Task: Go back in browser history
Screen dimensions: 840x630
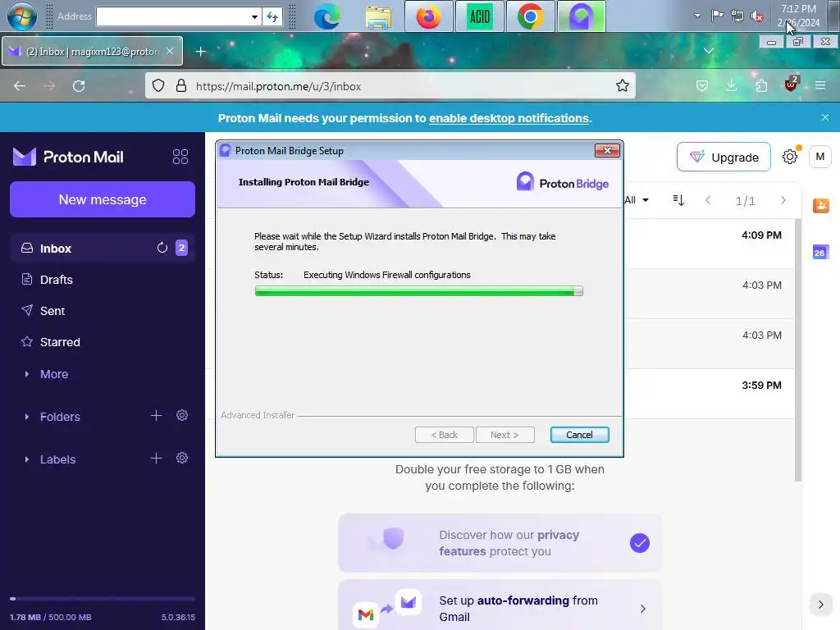Action: 20,85
